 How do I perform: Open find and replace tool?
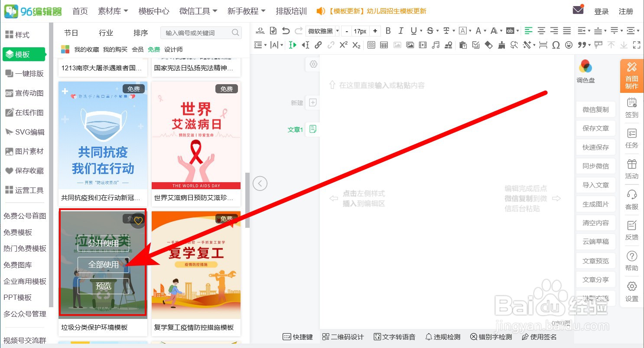(x=514, y=45)
